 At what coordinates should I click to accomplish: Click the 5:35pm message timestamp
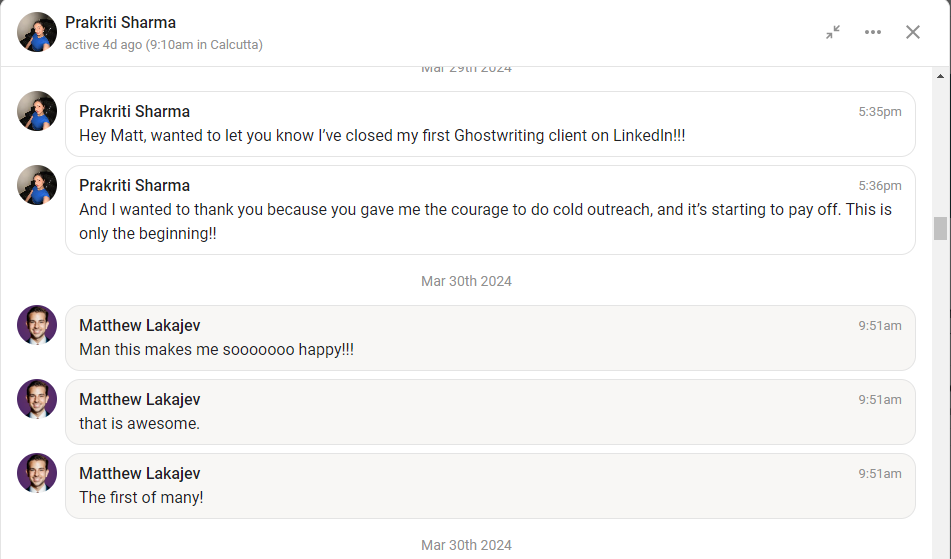coord(879,112)
